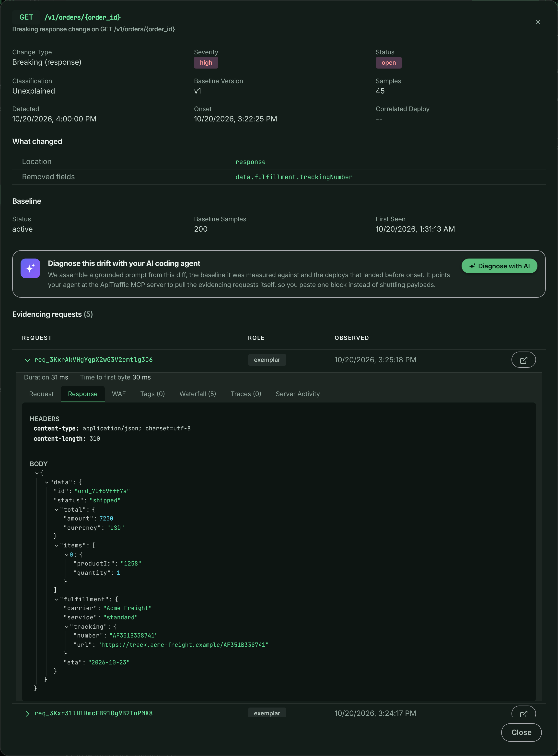Switch to the Request tab
The width and height of the screenshot is (558, 756).
tap(41, 394)
